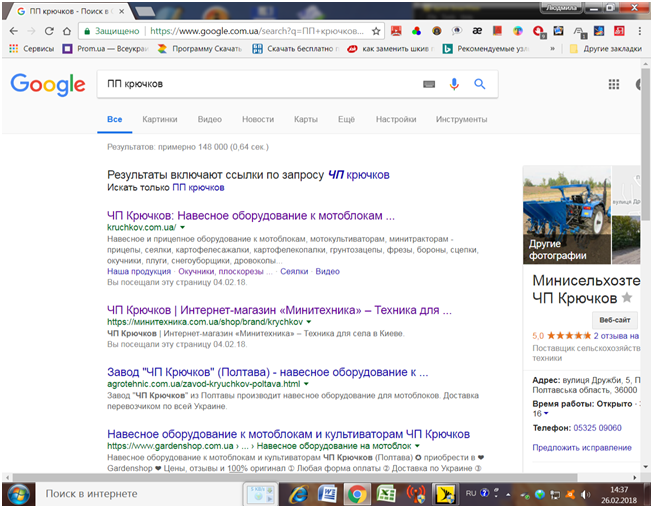Screen dimensions: 653x508
Task: Reload the page with refresh icon
Action: tap(49, 31)
